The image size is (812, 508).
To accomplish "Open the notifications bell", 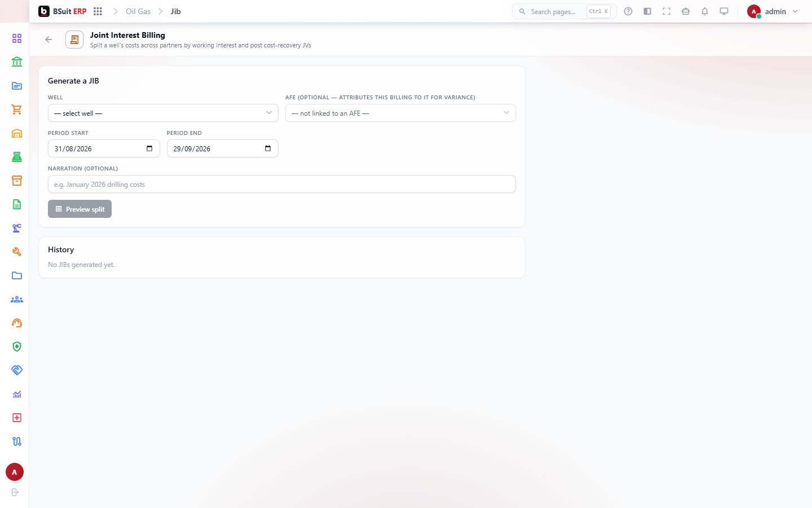I will tap(705, 11).
